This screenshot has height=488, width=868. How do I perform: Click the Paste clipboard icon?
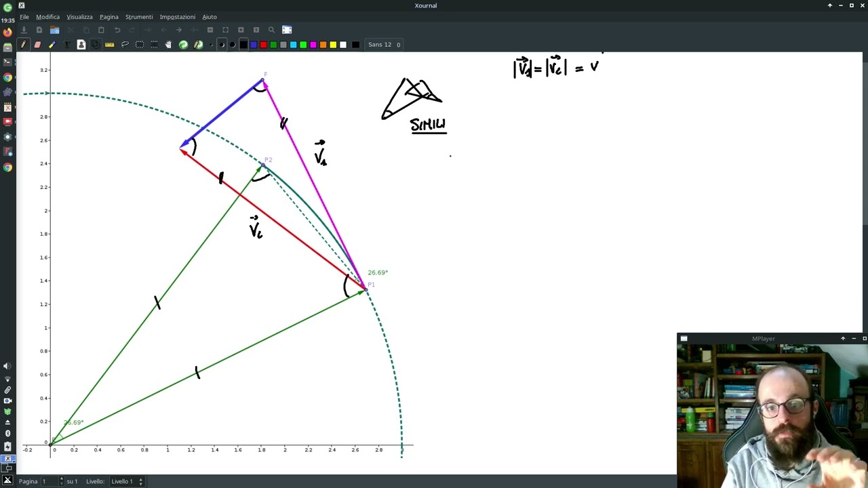click(101, 30)
